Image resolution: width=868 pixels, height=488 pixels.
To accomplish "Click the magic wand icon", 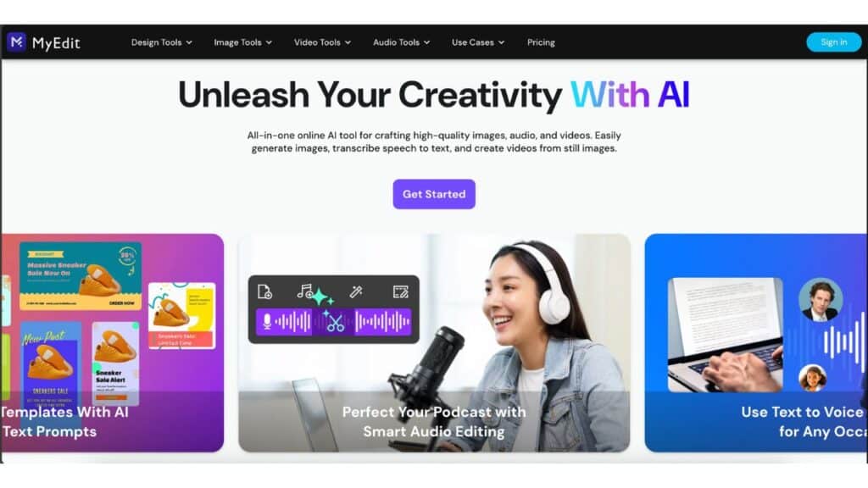I will (356, 291).
